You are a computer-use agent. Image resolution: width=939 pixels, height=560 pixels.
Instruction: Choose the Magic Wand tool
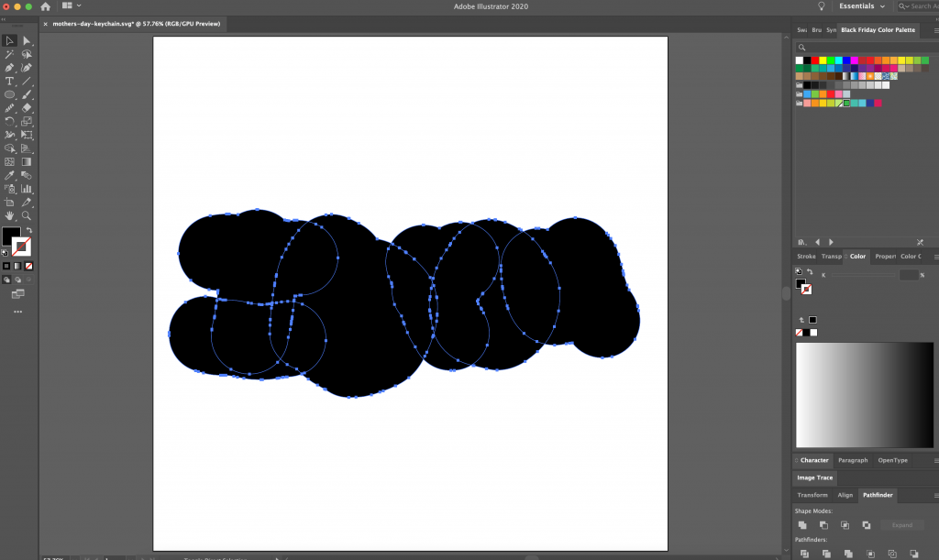[x=9, y=54]
